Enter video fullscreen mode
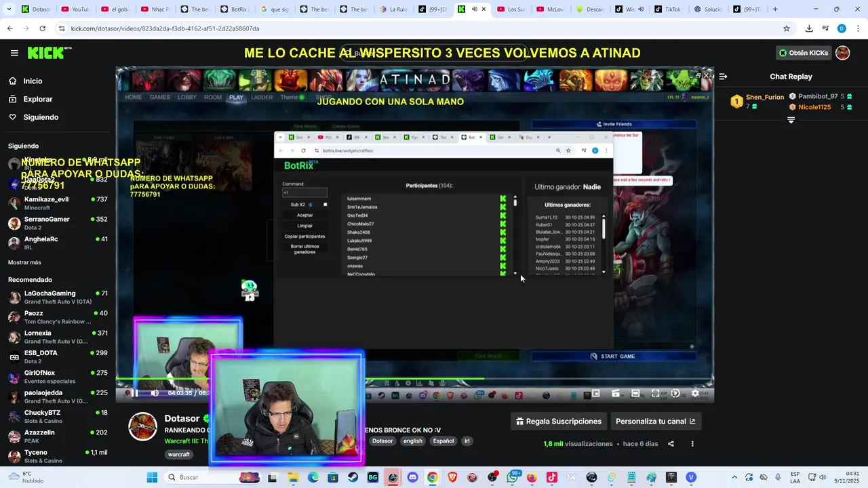 click(655, 393)
